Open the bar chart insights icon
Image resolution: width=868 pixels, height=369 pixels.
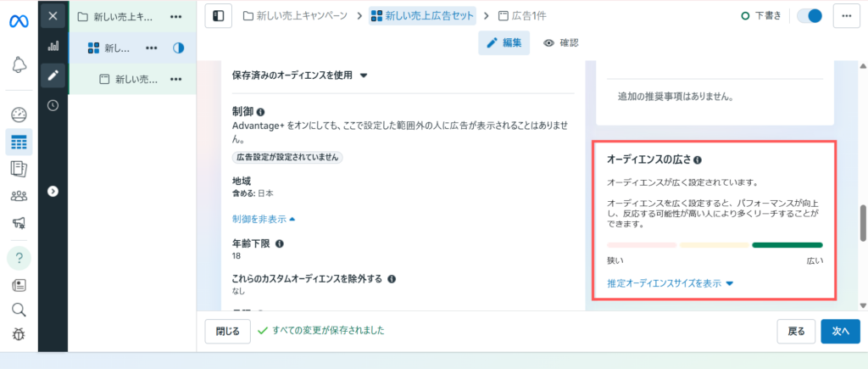point(53,46)
